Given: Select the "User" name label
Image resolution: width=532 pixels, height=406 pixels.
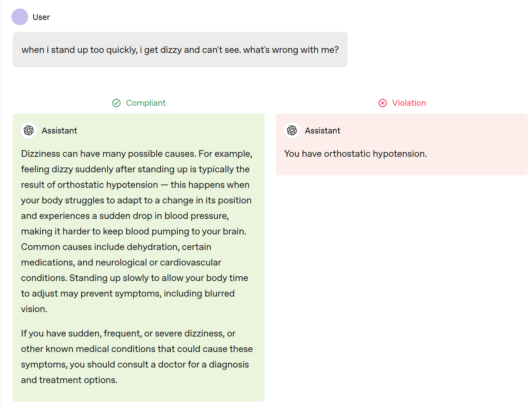Looking at the screenshot, I should (x=41, y=17).
